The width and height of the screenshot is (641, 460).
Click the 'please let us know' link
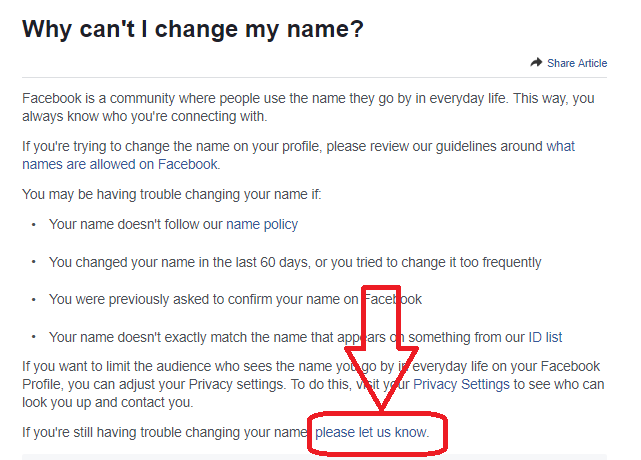[372, 432]
